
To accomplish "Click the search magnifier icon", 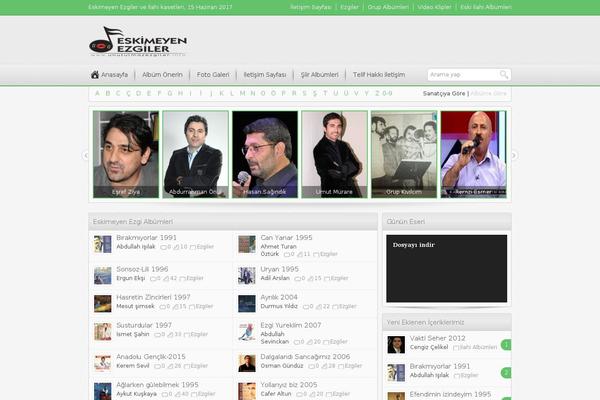I will (x=504, y=75).
